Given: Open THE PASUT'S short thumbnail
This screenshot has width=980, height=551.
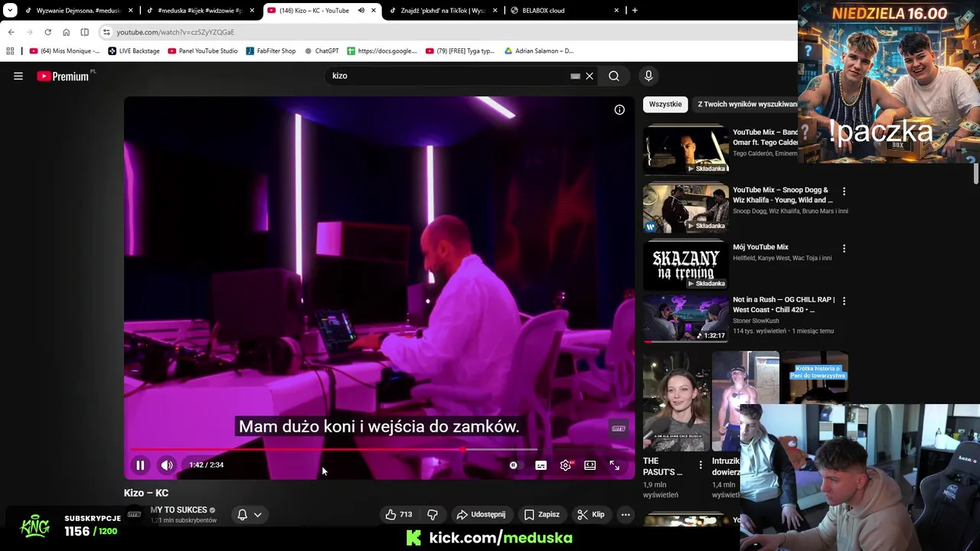Looking at the screenshot, I should pos(677,402).
